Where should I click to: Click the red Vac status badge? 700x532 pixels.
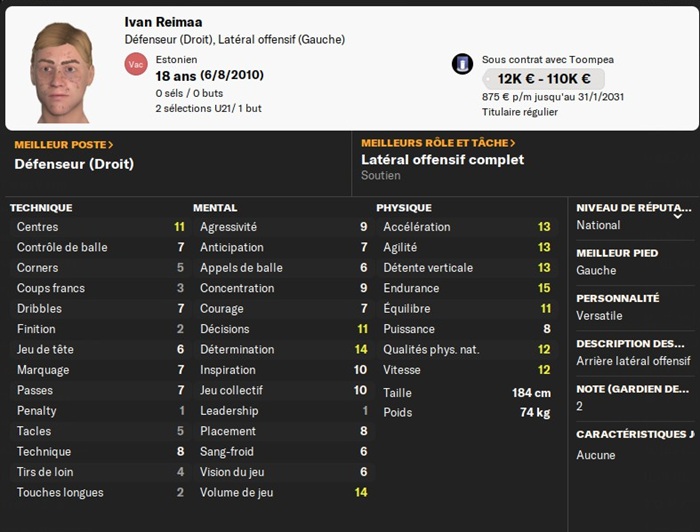click(135, 64)
